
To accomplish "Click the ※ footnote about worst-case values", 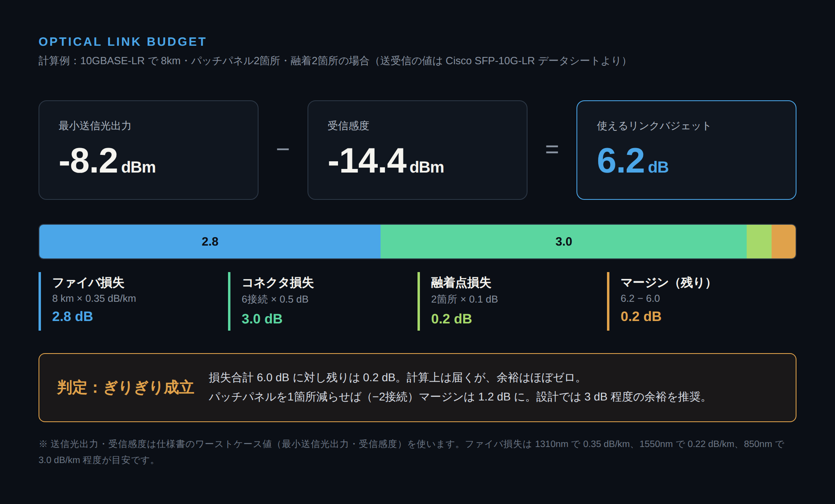I will pos(412,452).
